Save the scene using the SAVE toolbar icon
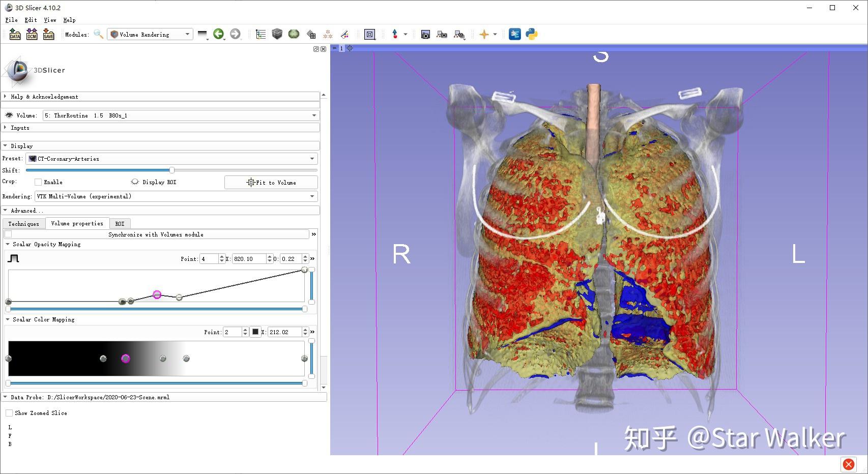This screenshot has height=474, width=868. 48,34
